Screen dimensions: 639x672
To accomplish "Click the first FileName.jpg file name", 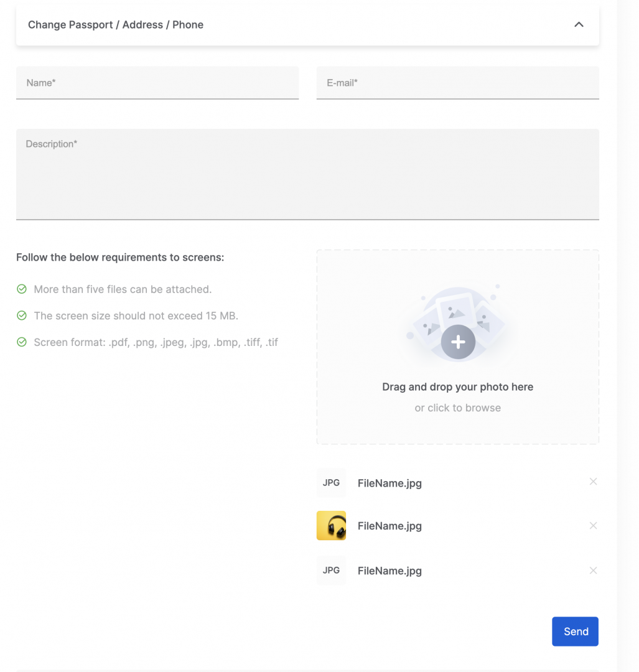I will [x=389, y=483].
